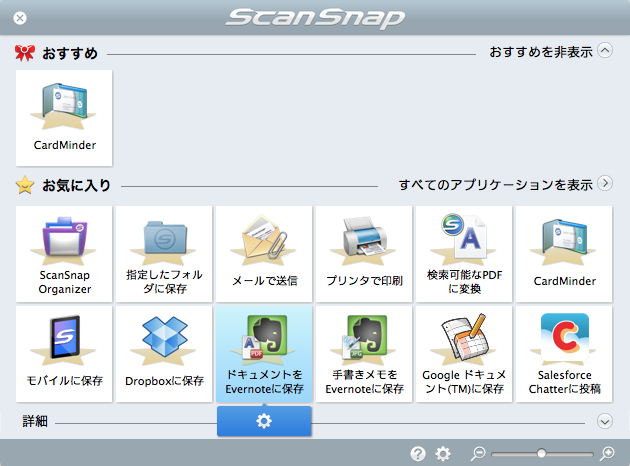Expand the 詳細 section chevron
Image resolution: width=630 pixels, height=466 pixels.
point(605,421)
